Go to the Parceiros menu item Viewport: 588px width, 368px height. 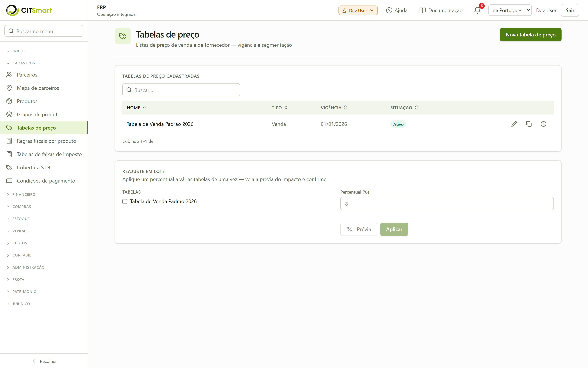tap(44, 75)
